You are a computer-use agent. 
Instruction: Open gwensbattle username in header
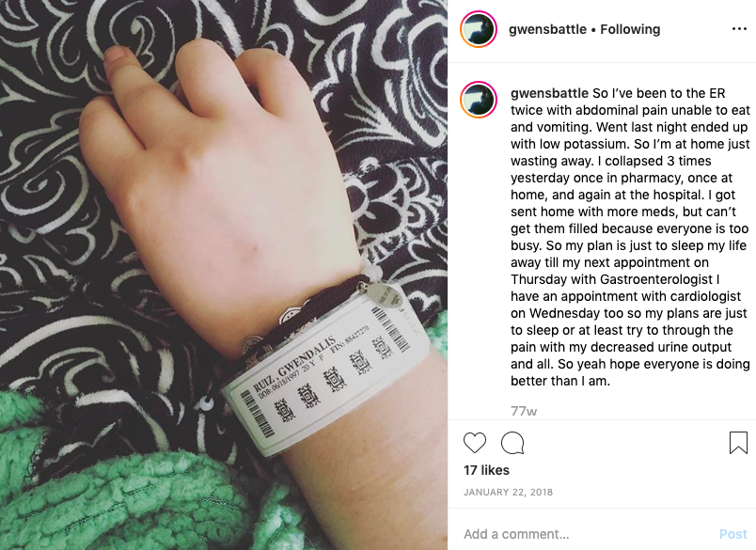(x=547, y=29)
